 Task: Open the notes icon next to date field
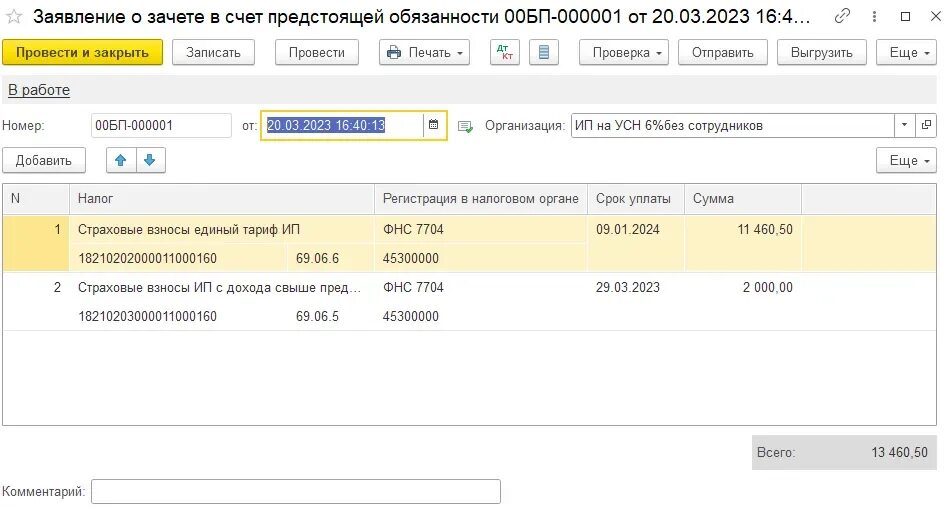click(x=465, y=126)
